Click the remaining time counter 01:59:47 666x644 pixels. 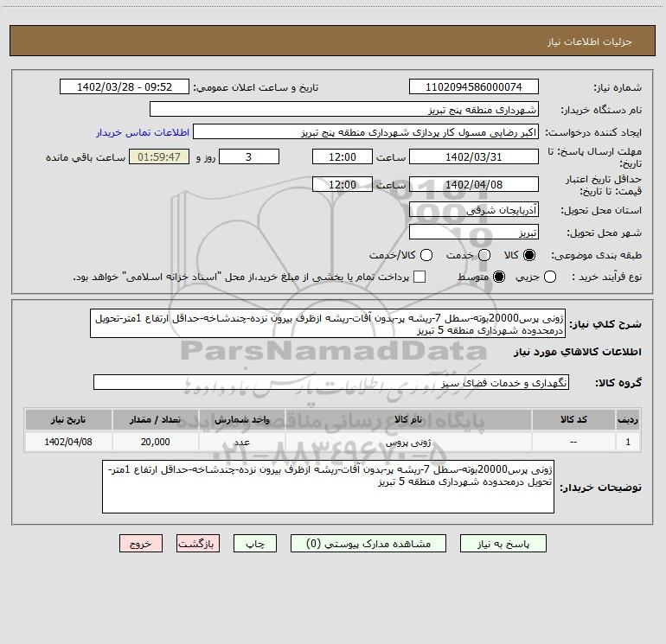(x=159, y=156)
